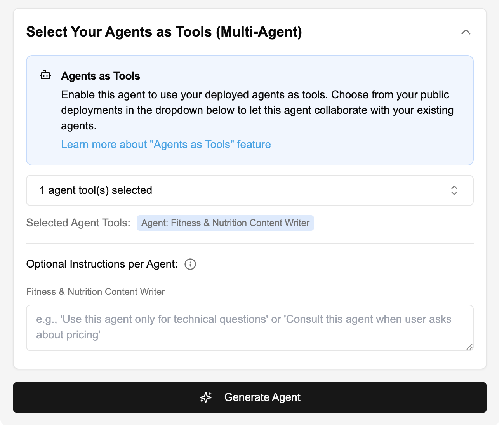Click the Select Your Agents as Tools heading
This screenshot has width=504, height=425.
164,32
